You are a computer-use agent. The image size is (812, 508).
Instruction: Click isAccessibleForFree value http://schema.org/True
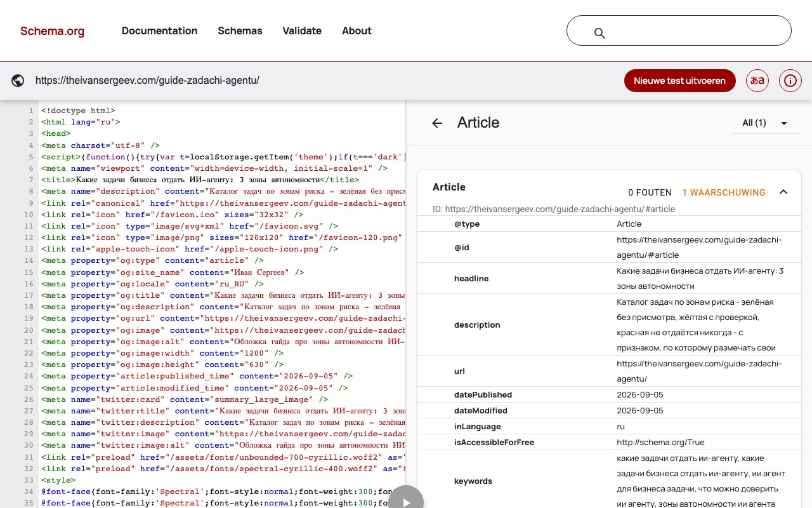660,442
